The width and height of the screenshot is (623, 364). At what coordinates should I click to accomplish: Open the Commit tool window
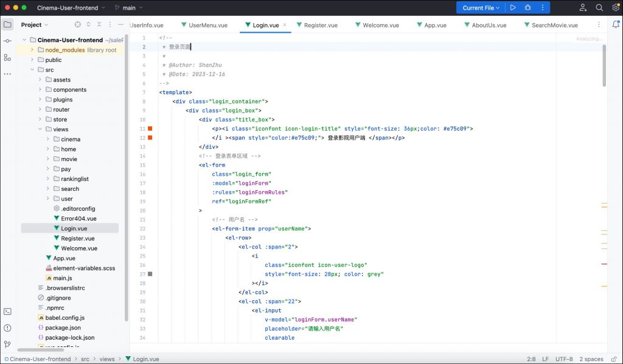7,41
